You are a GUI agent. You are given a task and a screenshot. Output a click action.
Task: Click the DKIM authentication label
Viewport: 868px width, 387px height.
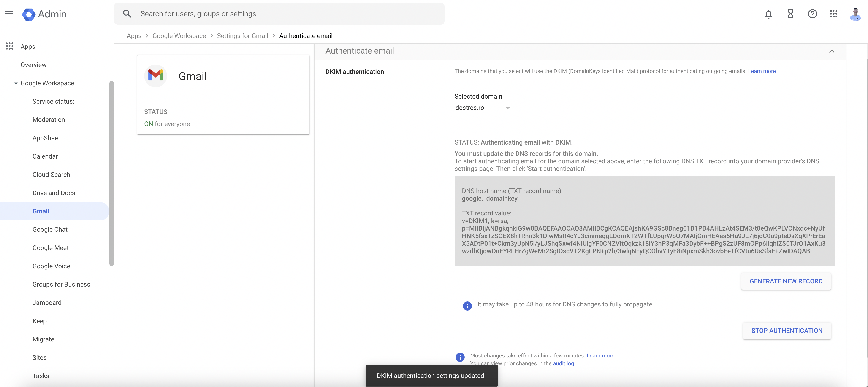(355, 72)
